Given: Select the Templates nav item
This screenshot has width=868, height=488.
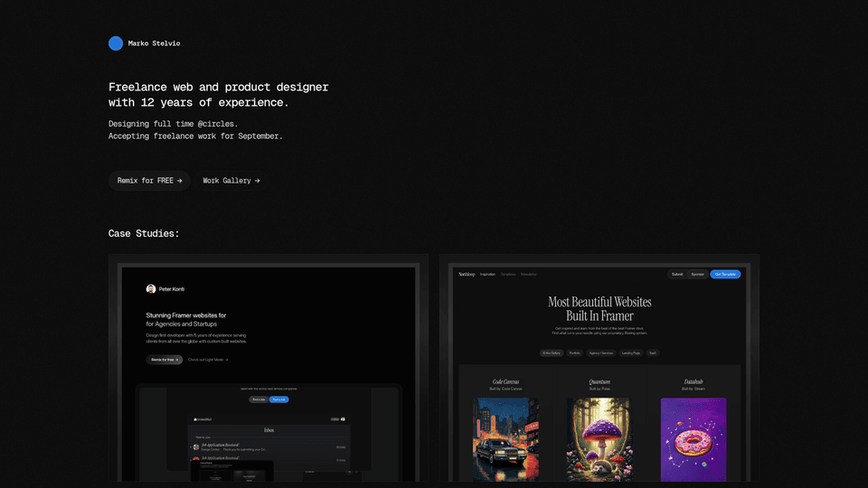Looking at the screenshot, I should coord(508,274).
